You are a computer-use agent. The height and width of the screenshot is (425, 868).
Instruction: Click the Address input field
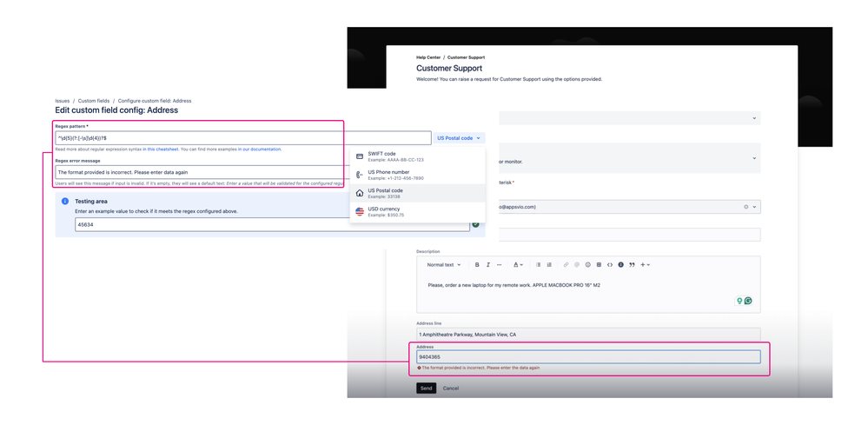pyautogui.click(x=588, y=357)
